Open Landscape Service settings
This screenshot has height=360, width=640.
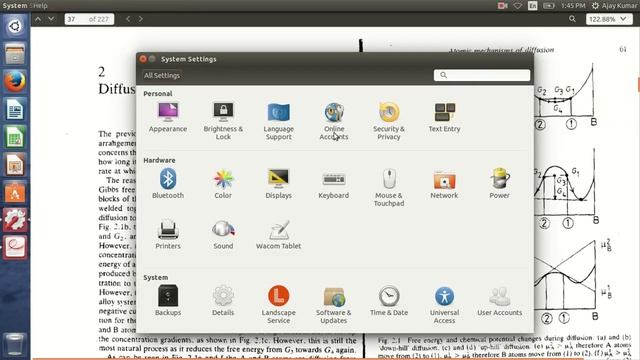tap(278, 304)
